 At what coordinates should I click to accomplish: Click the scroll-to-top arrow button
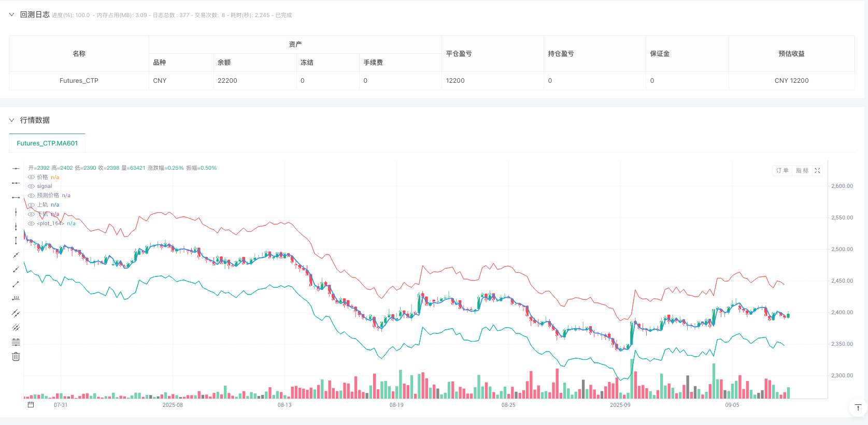pyautogui.click(x=858, y=407)
